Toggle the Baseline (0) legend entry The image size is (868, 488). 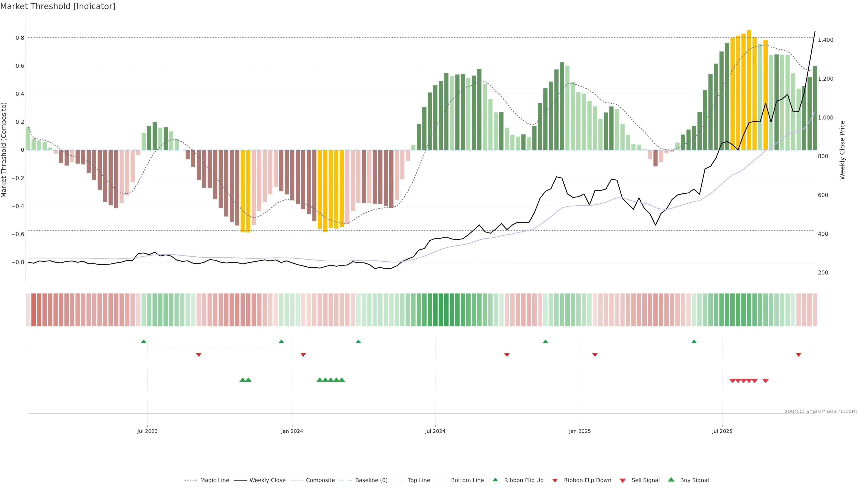coord(371,480)
